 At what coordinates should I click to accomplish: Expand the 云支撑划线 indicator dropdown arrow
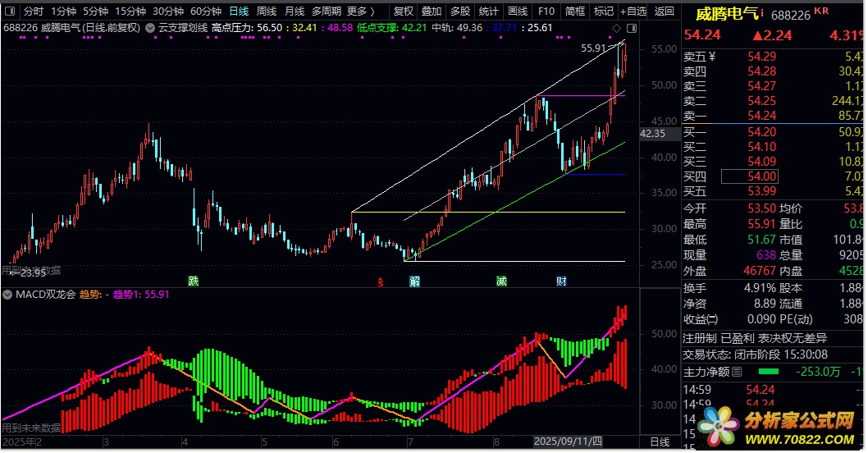click(150, 28)
